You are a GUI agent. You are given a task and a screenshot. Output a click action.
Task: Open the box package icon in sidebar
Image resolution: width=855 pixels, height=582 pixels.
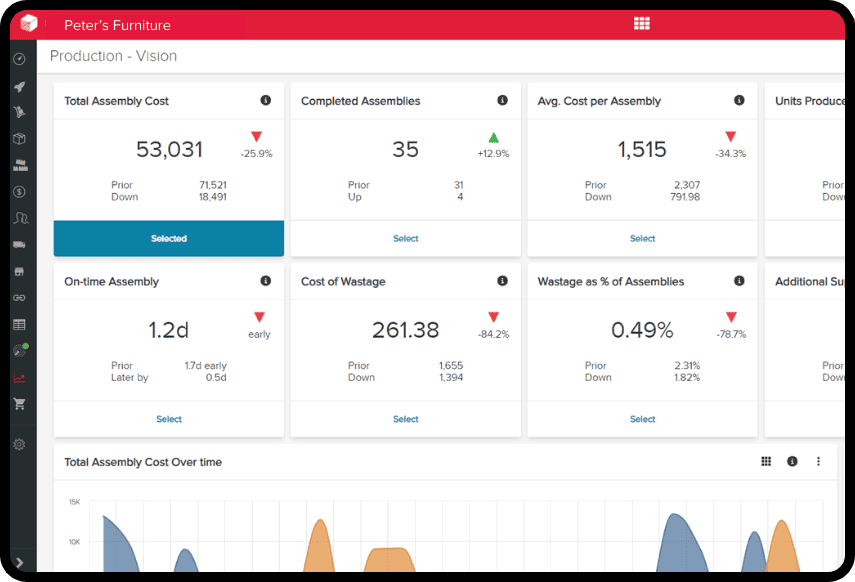click(x=20, y=139)
